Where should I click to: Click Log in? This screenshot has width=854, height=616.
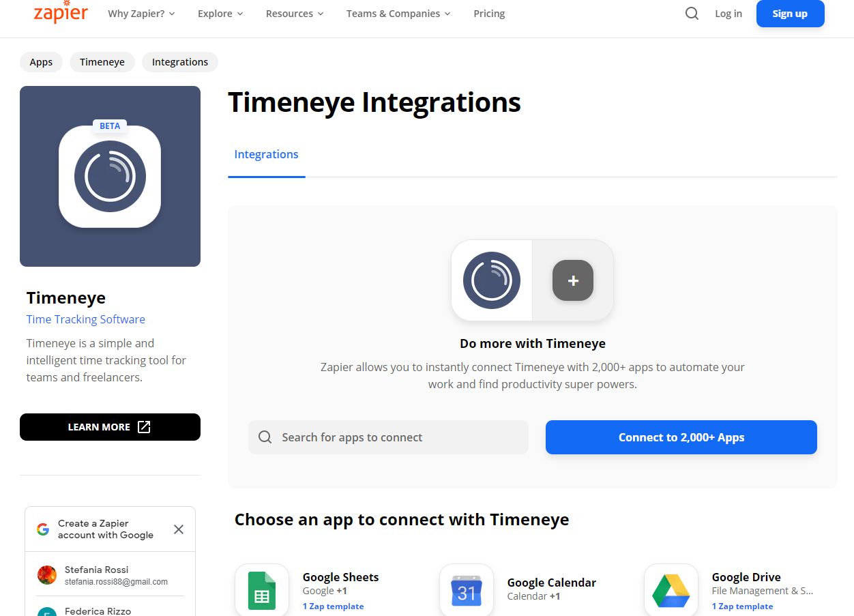(728, 14)
